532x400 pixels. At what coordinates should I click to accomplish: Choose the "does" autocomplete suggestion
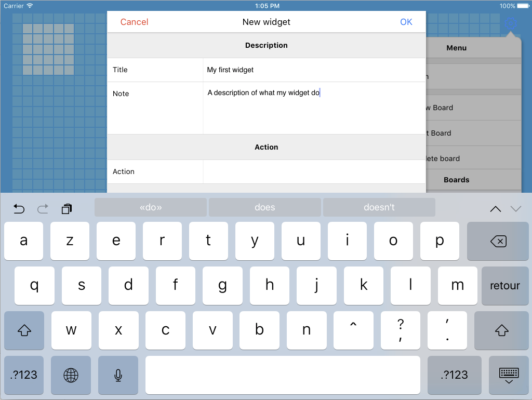[x=264, y=207]
